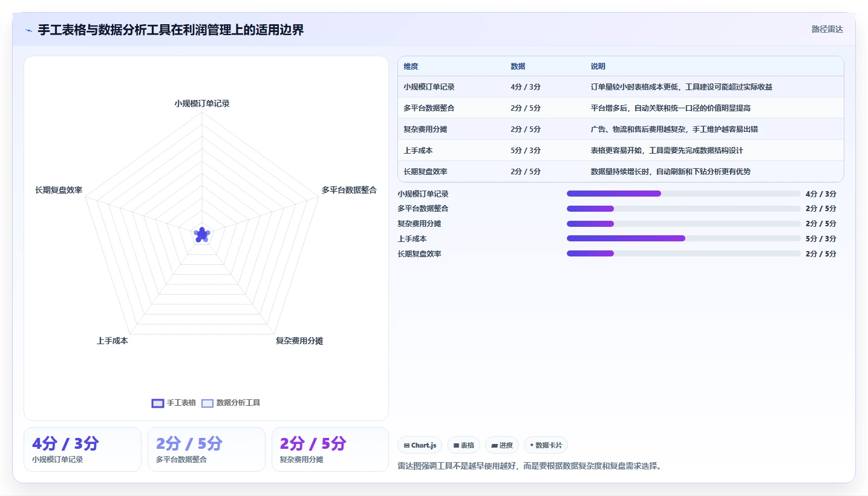The height and width of the screenshot is (496, 868).
Task: Click the 长期复盘效率 axis label on the radar chart
Action: click(x=59, y=190)
